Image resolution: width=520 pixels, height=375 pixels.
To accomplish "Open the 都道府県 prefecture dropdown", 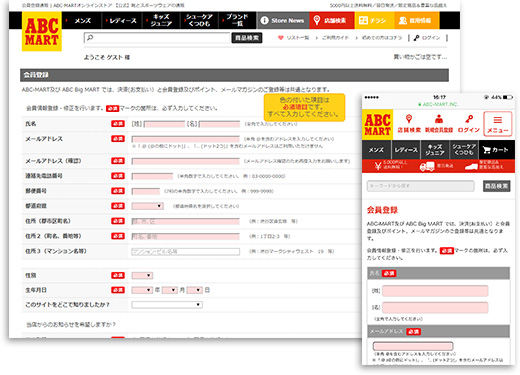I will pyautogui.click(x=147, y=206).
